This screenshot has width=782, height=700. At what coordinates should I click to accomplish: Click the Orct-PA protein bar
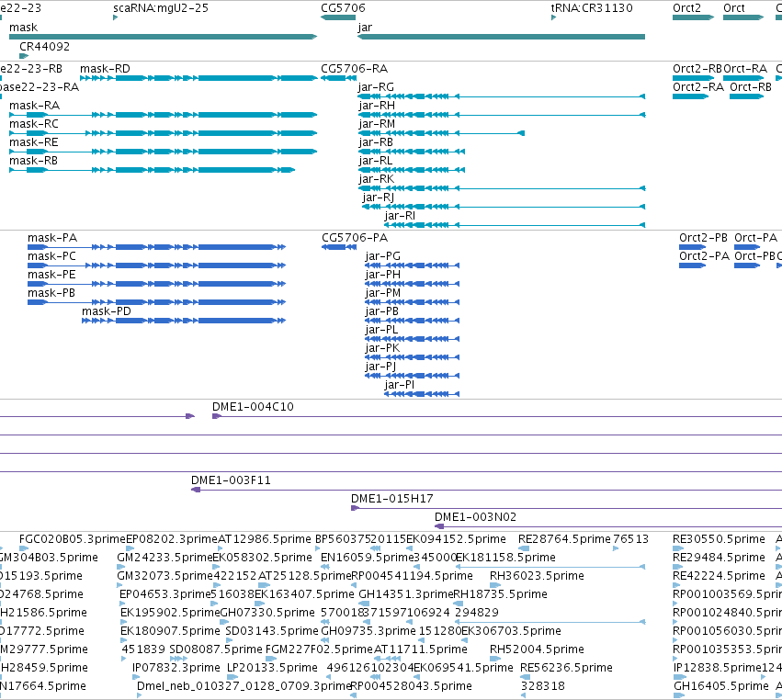click(747, 247)
